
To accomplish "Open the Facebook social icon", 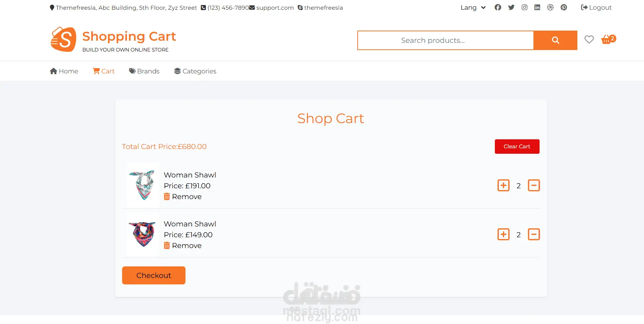I will coord(498,8).
